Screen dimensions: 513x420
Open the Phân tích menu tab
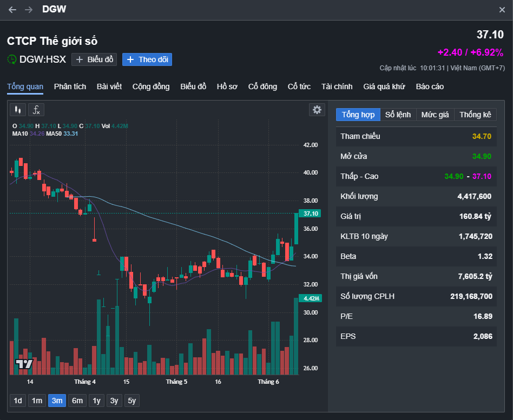(70, 86)
